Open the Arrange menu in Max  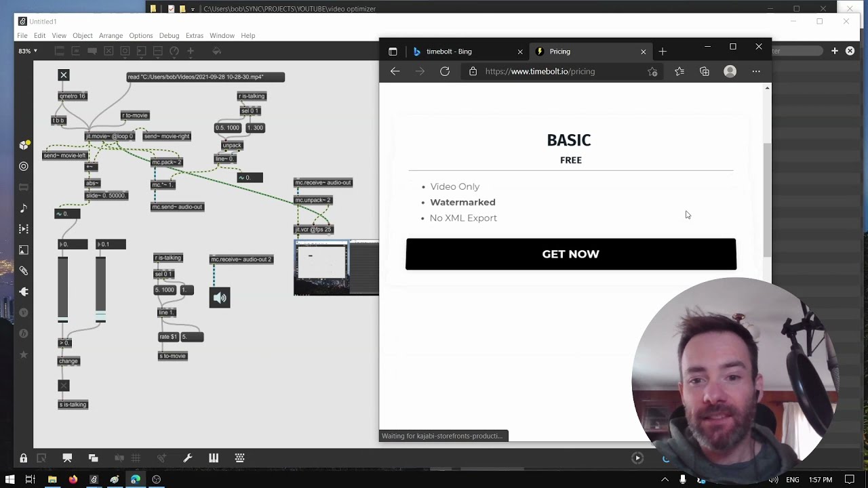111,35
